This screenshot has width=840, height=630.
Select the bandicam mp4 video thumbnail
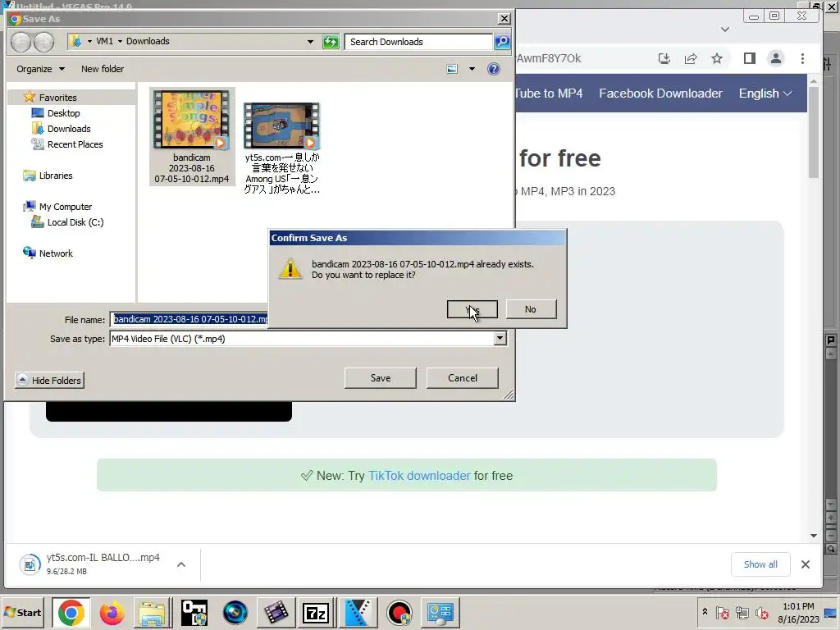pos(192,137)
